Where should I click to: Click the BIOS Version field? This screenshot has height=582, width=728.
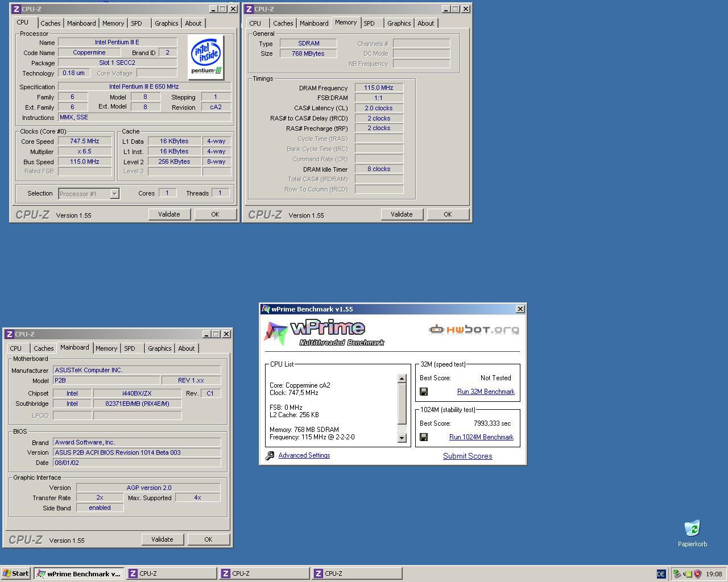point(137,452)
